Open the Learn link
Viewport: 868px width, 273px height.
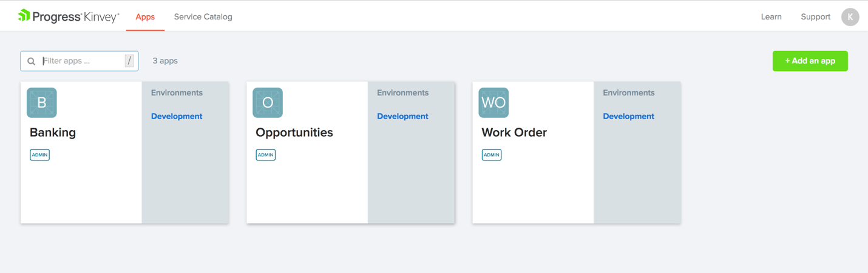[771, 17]
